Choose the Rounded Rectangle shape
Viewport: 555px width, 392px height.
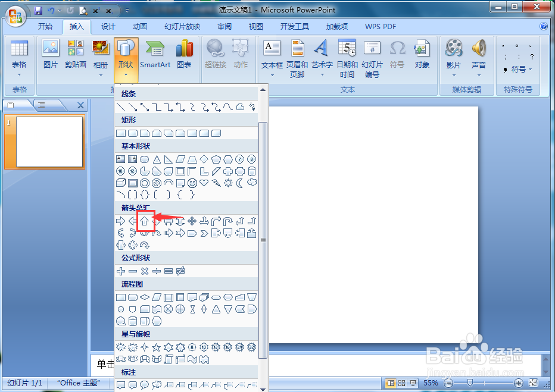click(x=133, y=133)
